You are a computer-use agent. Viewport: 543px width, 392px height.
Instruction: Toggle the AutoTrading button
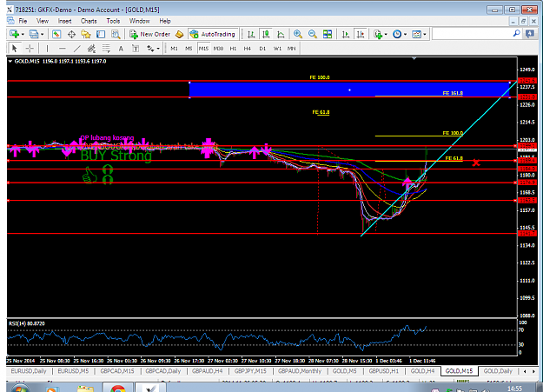tap(214, 34)
